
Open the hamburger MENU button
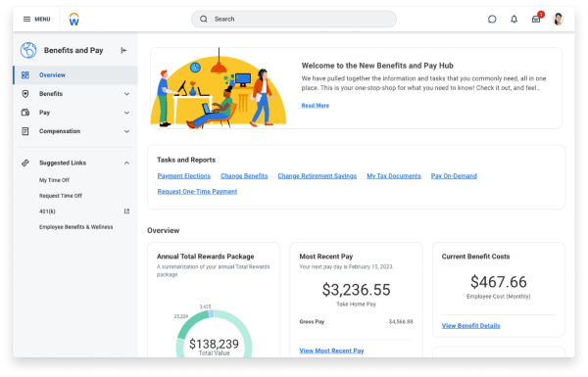[x=36, y=20]
